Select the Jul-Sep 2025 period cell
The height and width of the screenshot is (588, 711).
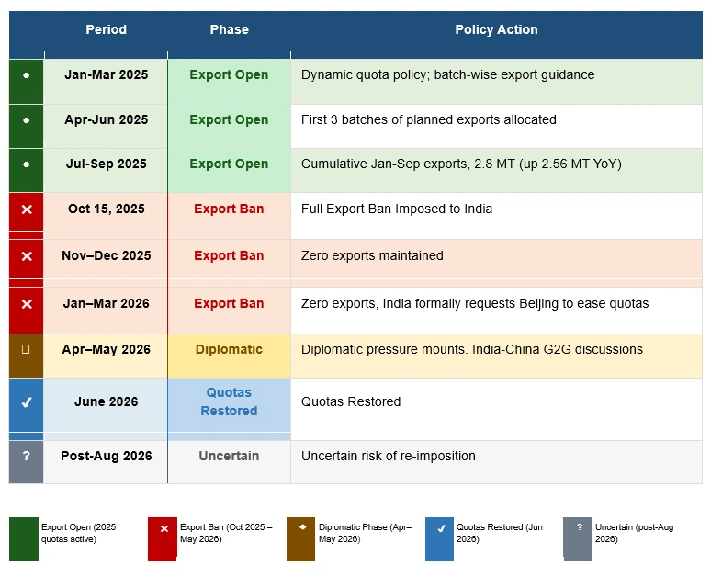click(x=107, y=170)
